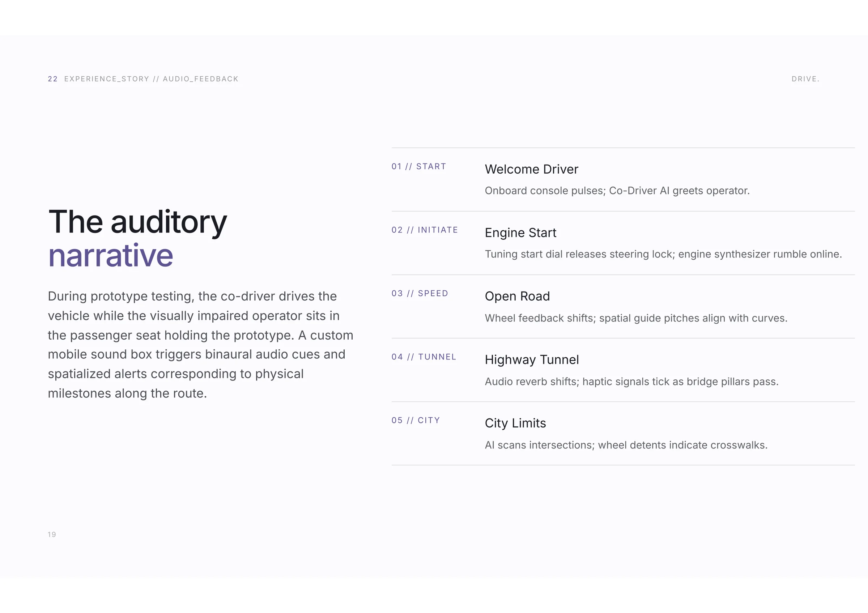Click the Tuning start dial description line
Screen dimensions: 868x613
tap(663, 254)
